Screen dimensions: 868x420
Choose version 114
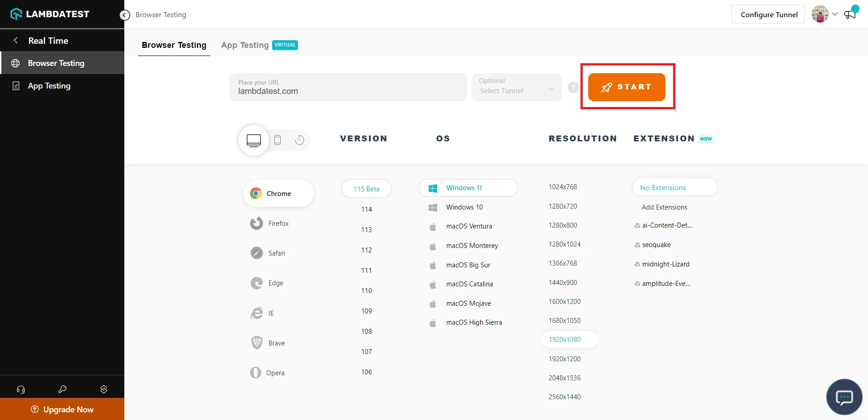click(366, 209)
